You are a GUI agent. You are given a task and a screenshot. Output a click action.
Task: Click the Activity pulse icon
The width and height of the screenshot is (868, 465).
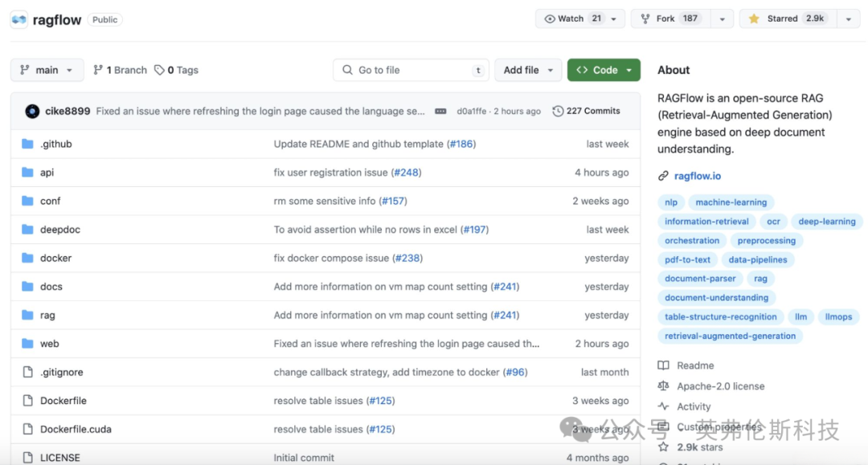coord(663,406)
